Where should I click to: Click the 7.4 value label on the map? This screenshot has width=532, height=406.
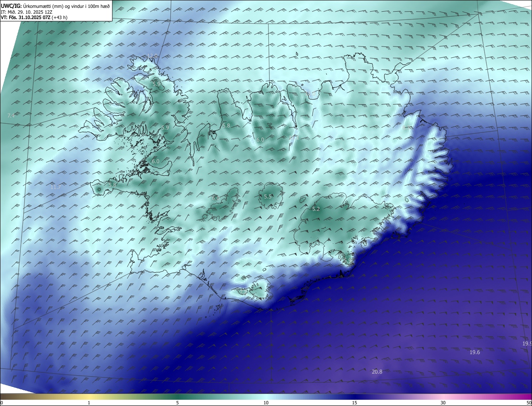tap(11, 115)
